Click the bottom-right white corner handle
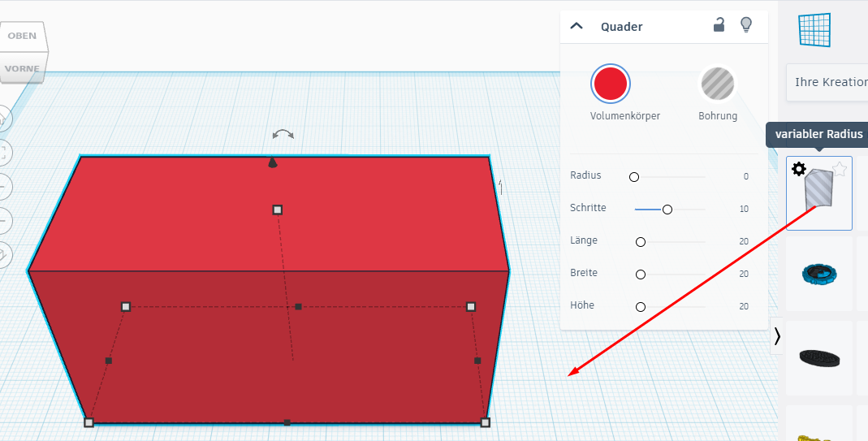The height and width of the screenshot is (441, 868). pos(485,422)
